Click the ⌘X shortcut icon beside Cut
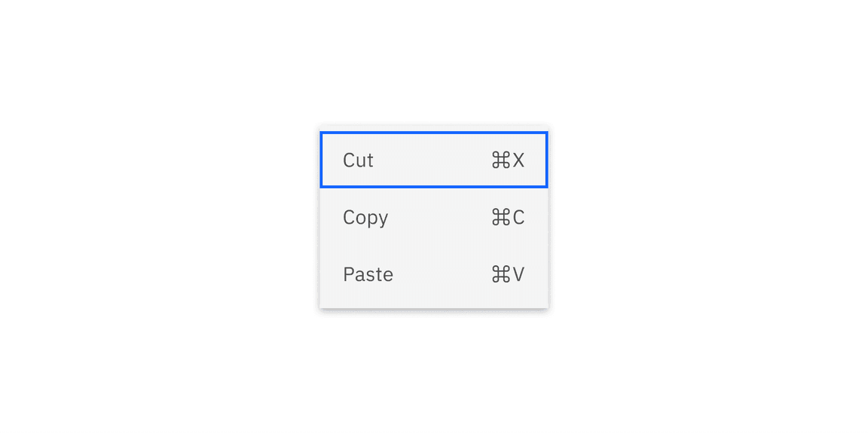The width and height of the screenshot is (868, 434). (x=508, y=160)
